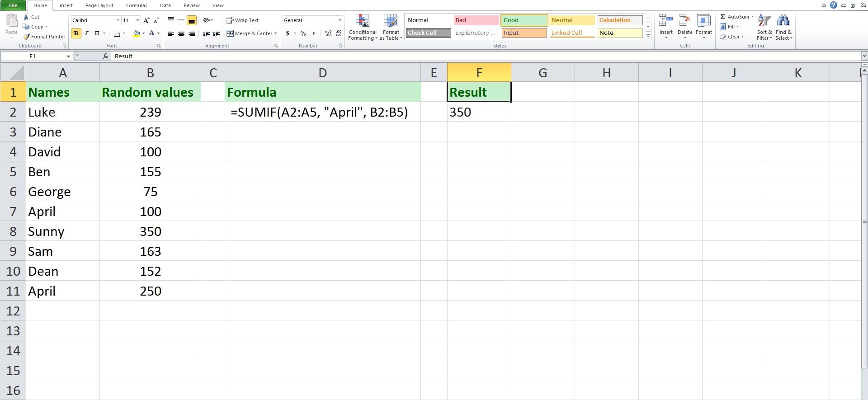This screenshot has width=868, height=400.
Task: Click the Insert Function fx icon
Action: click(105, 56)
